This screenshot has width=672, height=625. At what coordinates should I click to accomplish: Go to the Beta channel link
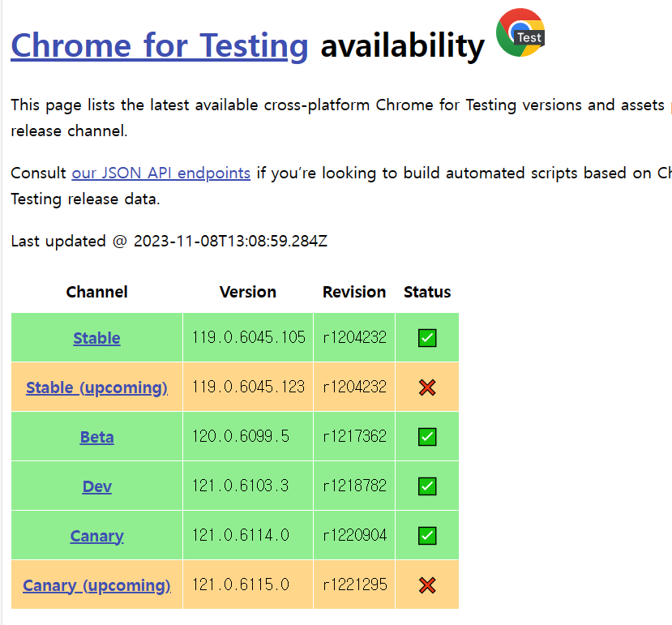pos(96,437)
